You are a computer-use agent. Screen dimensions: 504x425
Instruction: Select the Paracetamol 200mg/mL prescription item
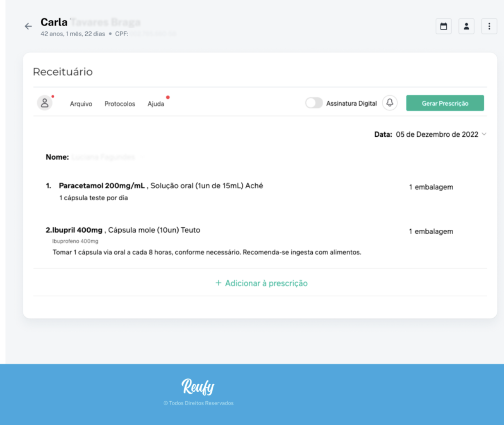coord(102,186)
